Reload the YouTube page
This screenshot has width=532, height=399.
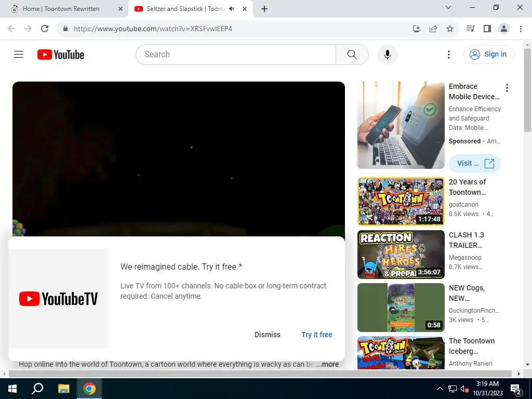click(x=45, y=29)
